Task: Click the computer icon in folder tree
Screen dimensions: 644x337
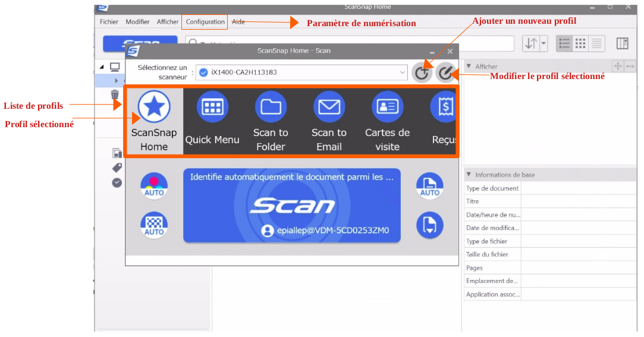Action: tap(115, 67)
